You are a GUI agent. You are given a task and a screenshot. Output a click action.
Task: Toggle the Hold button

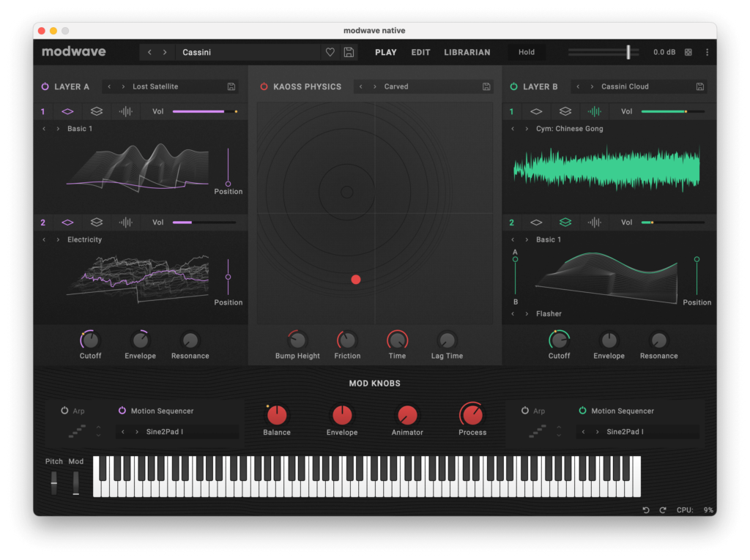click(527, 52)
